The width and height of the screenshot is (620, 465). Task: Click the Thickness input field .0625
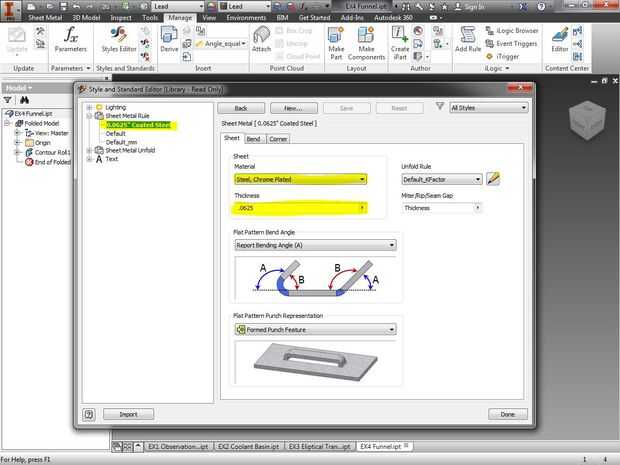[x=301, y=208]
